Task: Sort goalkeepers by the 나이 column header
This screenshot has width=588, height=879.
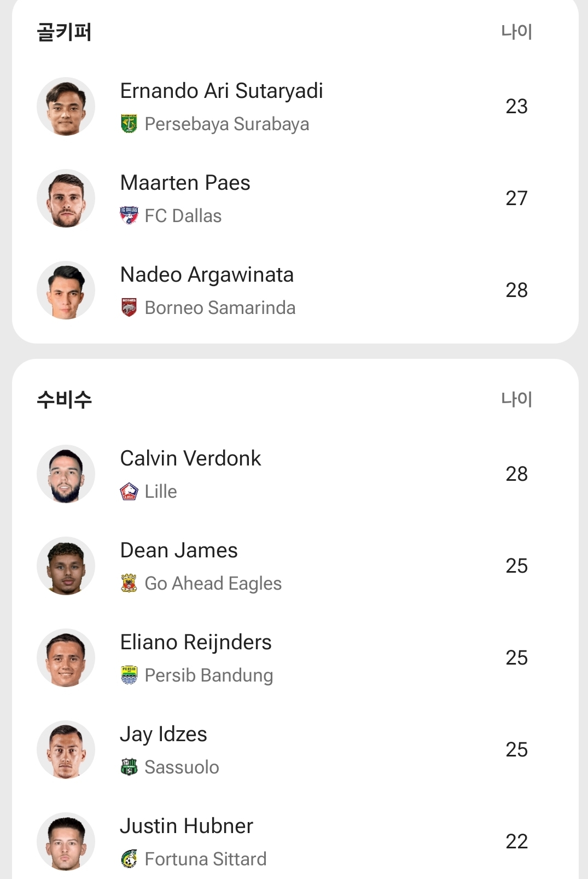Action: [x=516, y=32]
